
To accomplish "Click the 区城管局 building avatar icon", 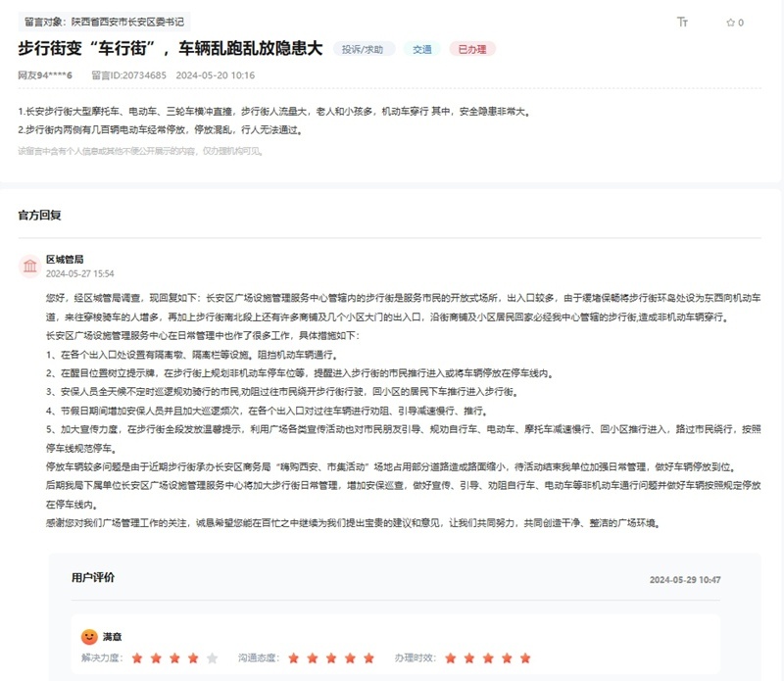I will [x=30, y=267].
